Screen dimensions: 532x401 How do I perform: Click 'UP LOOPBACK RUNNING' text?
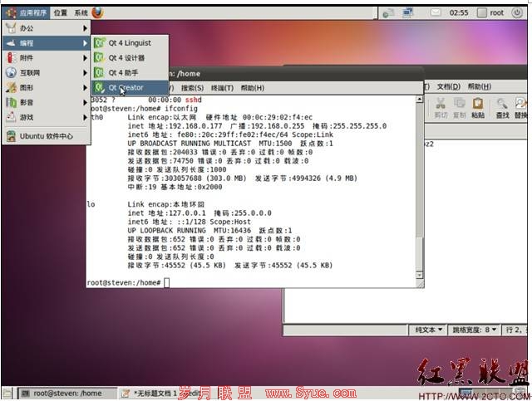pos(166,231)
